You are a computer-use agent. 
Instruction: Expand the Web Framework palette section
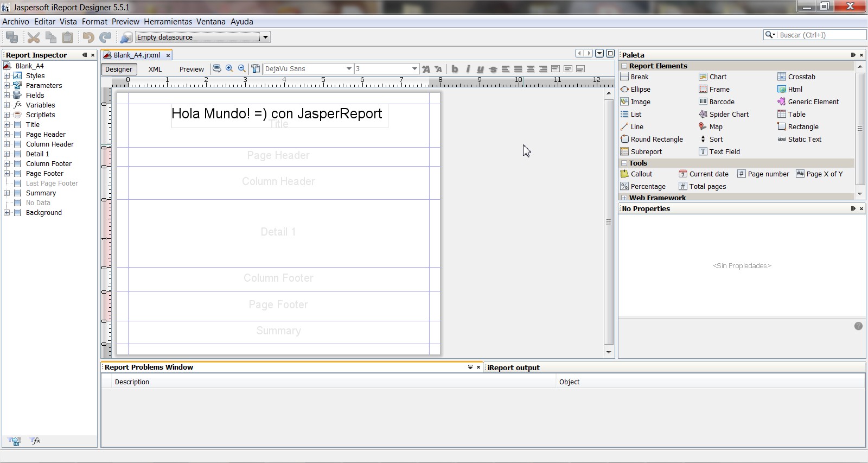(x=624, y=198)
